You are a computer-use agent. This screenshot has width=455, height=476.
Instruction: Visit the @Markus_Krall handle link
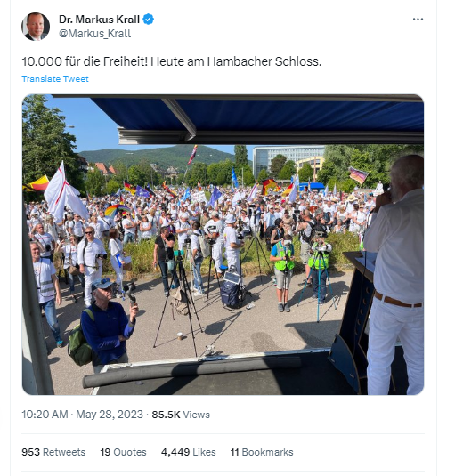pyautogui.click(x=94, y=34)
